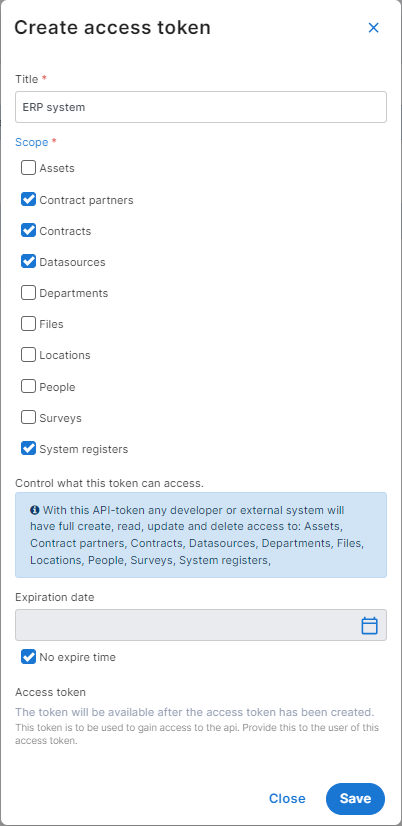Close dialog with the X icon

(374, 28)
